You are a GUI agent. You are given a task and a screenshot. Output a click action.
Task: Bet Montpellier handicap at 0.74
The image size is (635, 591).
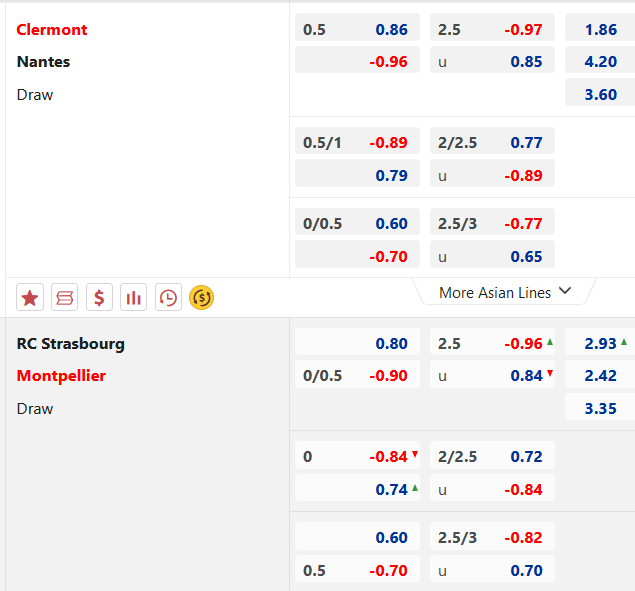(x=357, y=488)
